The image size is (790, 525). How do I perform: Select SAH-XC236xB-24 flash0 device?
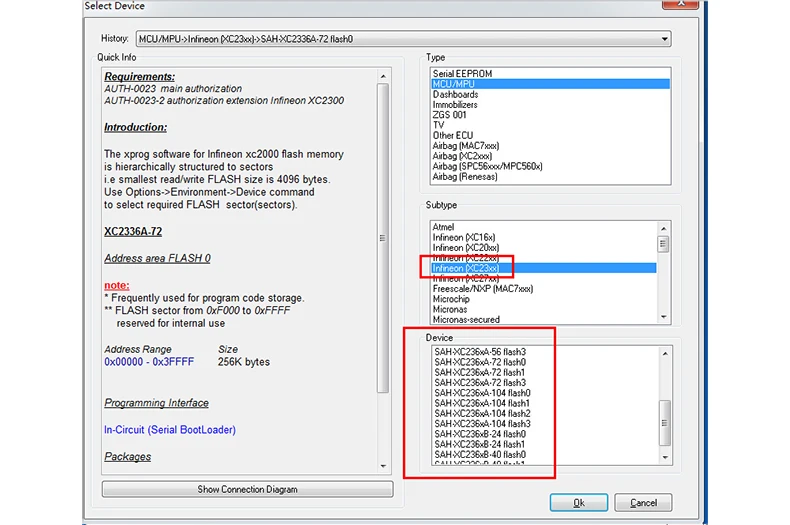click(x=546, y=434)
